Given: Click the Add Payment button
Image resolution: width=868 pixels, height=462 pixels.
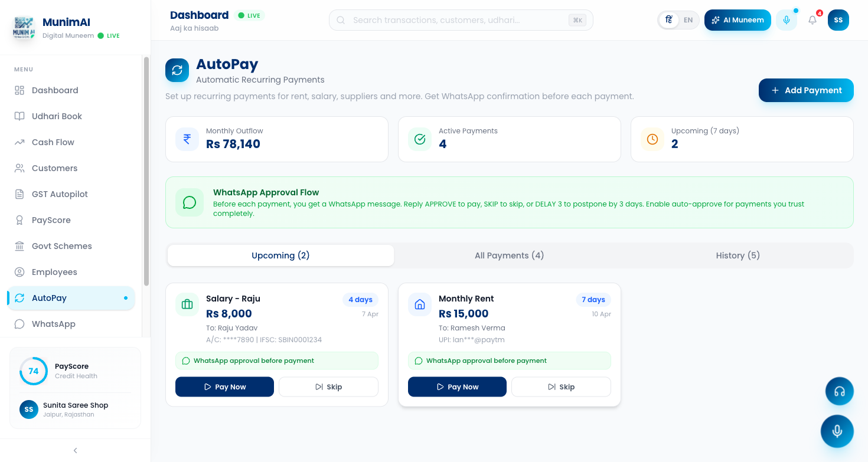Looking at the screenshot, I should tap(805, 90).
